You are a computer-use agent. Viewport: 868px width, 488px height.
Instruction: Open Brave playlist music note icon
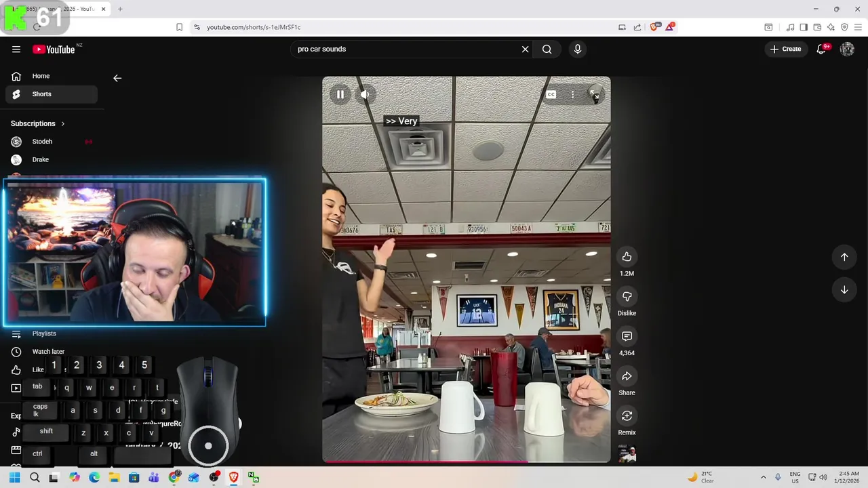click(x=790, y=27)
